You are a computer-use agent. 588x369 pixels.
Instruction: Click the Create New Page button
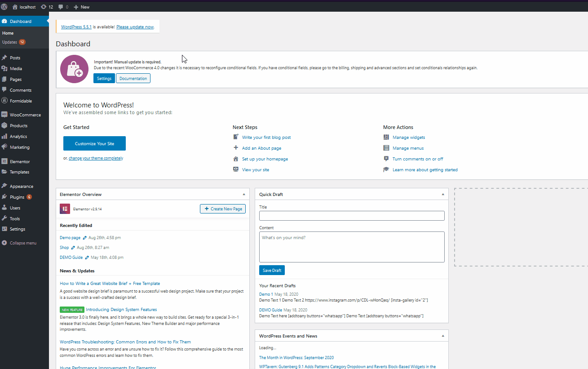223,209
